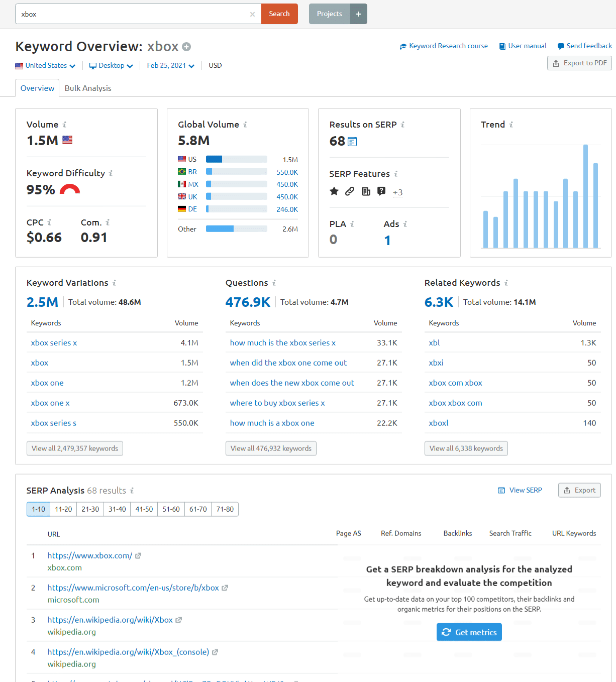Open the xbox series x keyword link

click(54, 343)
